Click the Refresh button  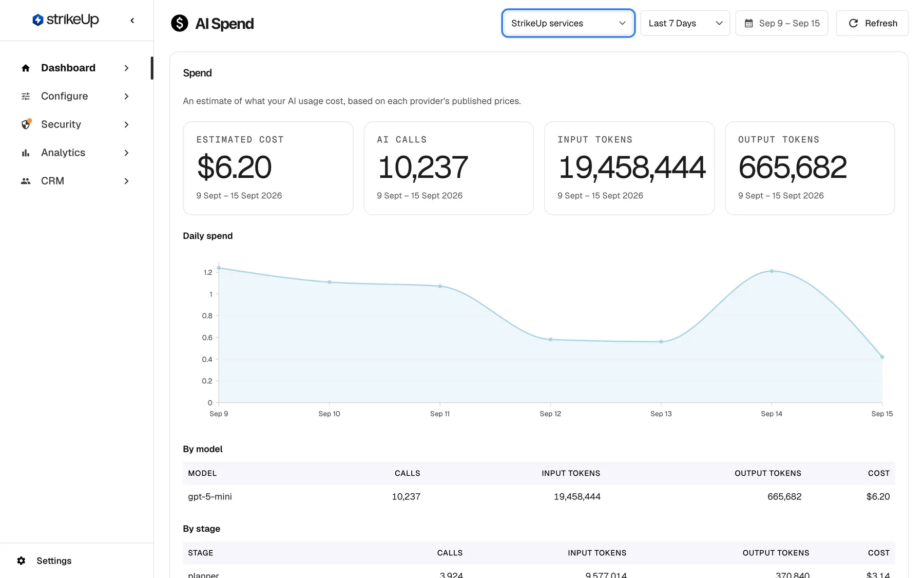click(872, 23)
